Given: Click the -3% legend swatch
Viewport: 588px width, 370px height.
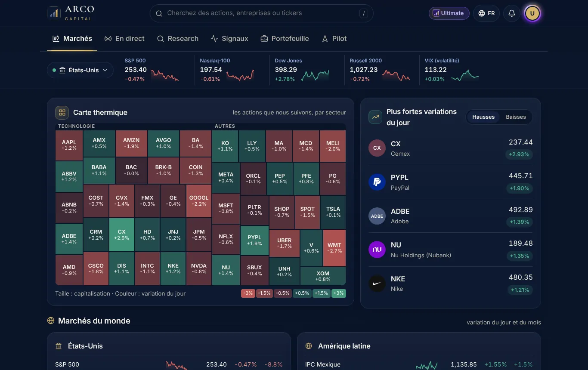Looking at the screenshot, I should (x=248, y=293).
